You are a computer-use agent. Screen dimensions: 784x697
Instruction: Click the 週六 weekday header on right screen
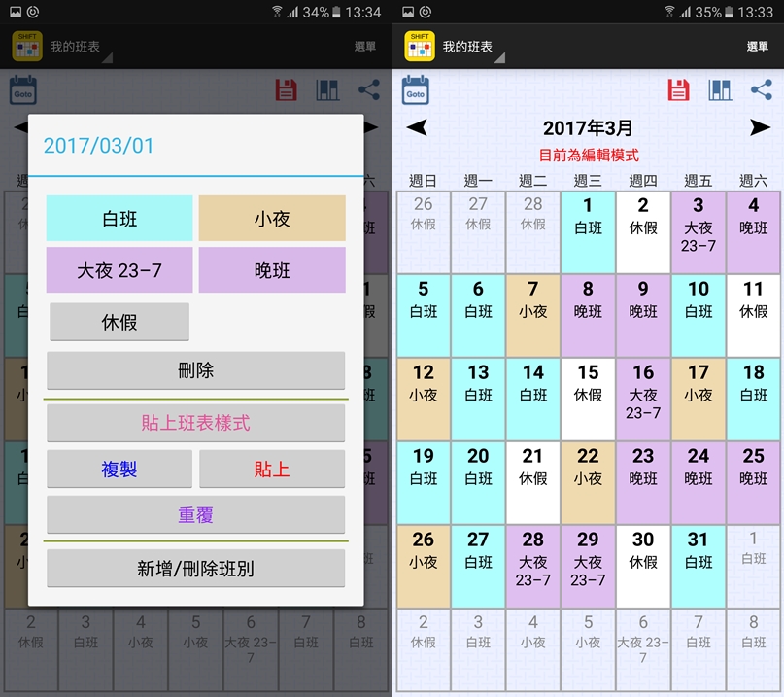(x=753, y=181)
